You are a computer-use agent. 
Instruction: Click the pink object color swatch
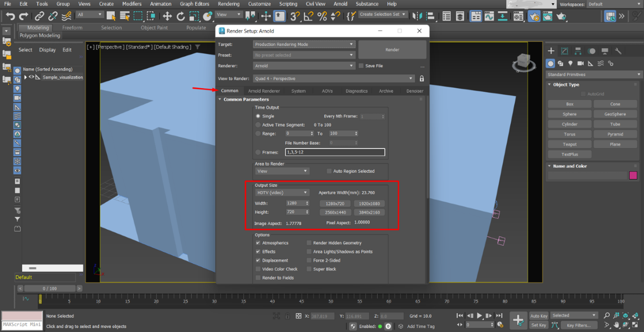pyautogui.click(x=633, y=175)
